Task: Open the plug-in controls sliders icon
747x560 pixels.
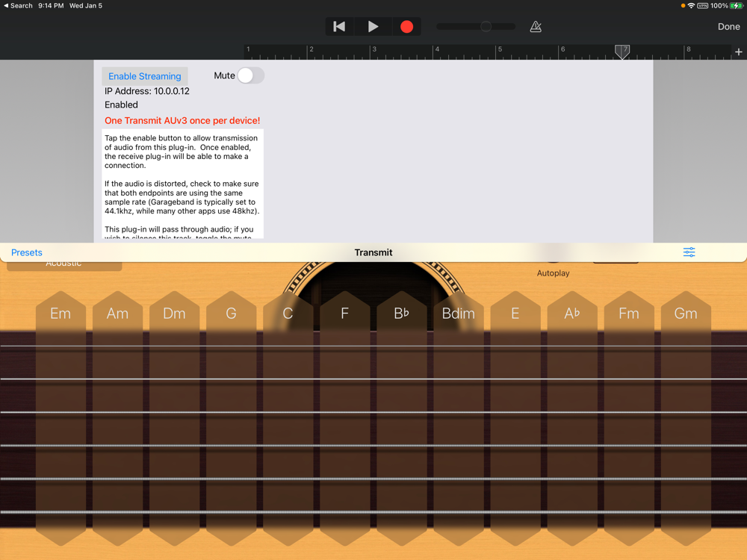Action: pos(689,252)
